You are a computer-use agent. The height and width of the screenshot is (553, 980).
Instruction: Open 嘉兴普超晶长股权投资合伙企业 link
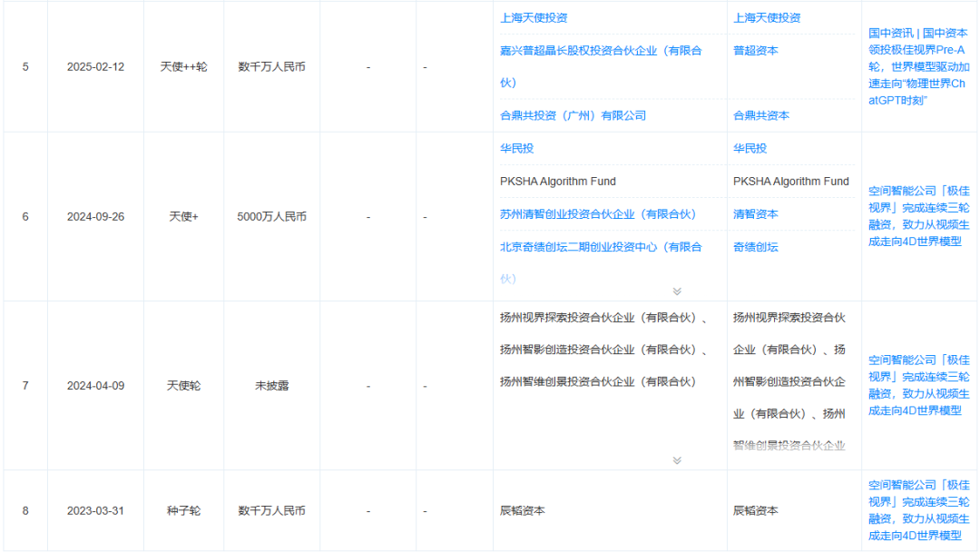click(x=601, y=66)
